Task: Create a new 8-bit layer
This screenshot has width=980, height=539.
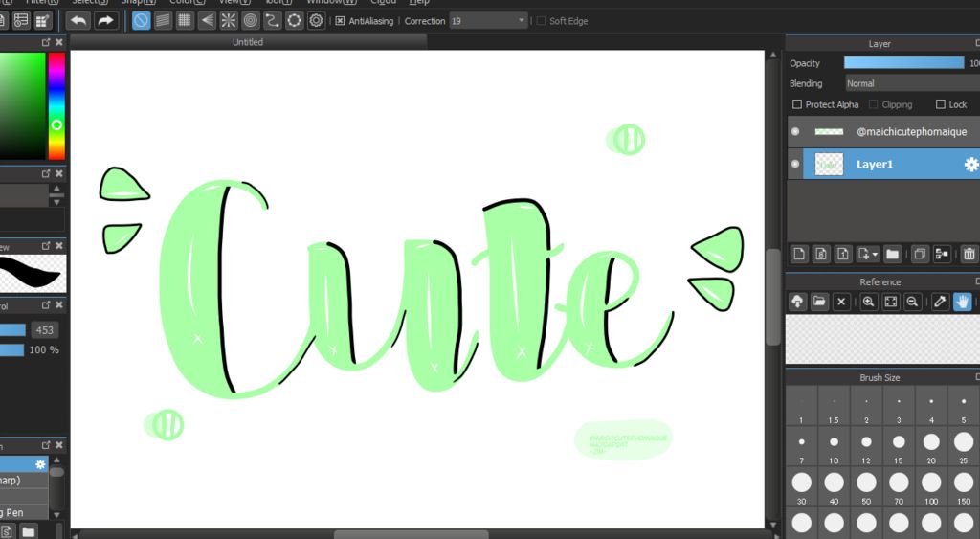Action: 821,254
